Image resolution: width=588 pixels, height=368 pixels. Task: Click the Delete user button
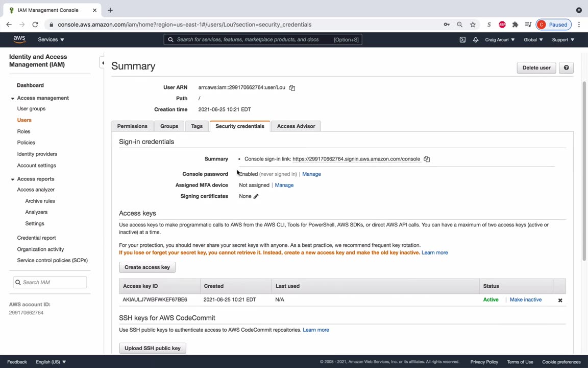(x=536, y=67)
